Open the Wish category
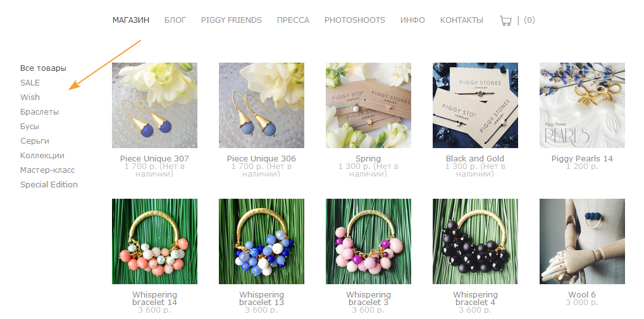The width and height of the screenshot is (644, 319). [x=30, y=97]
